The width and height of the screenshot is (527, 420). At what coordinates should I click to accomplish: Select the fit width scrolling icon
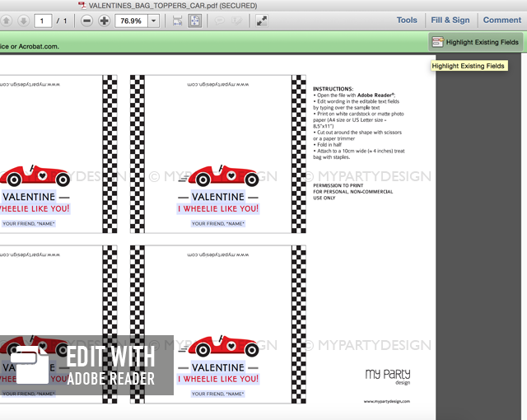(178, 21)
